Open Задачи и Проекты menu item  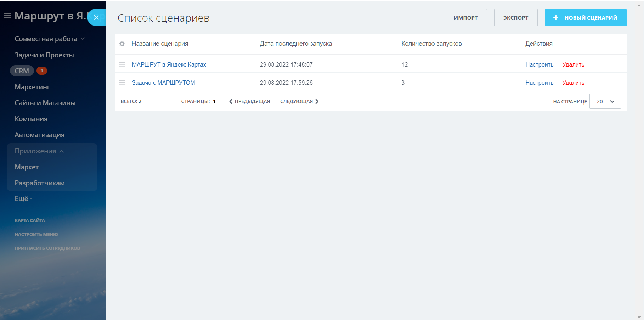[44, 55]
